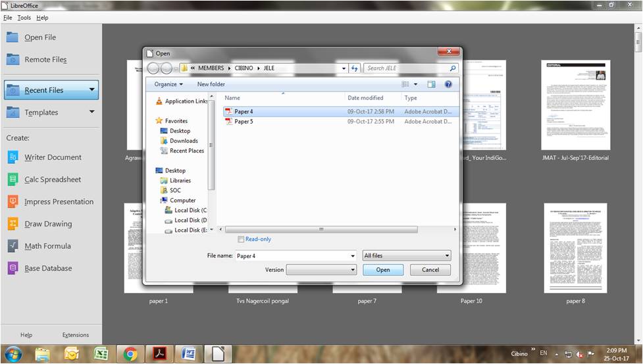Click the Draw Drawing icon
This screenshot has height=364, width=643.
click(13, 223)
